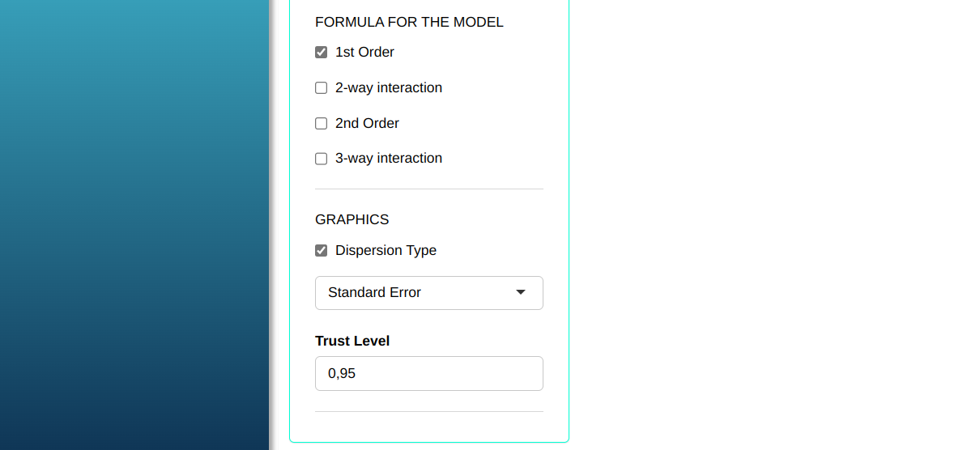Click the "FORMULA FOR THE MODEL" heading
980x450 pixels.
click(409, 23)
